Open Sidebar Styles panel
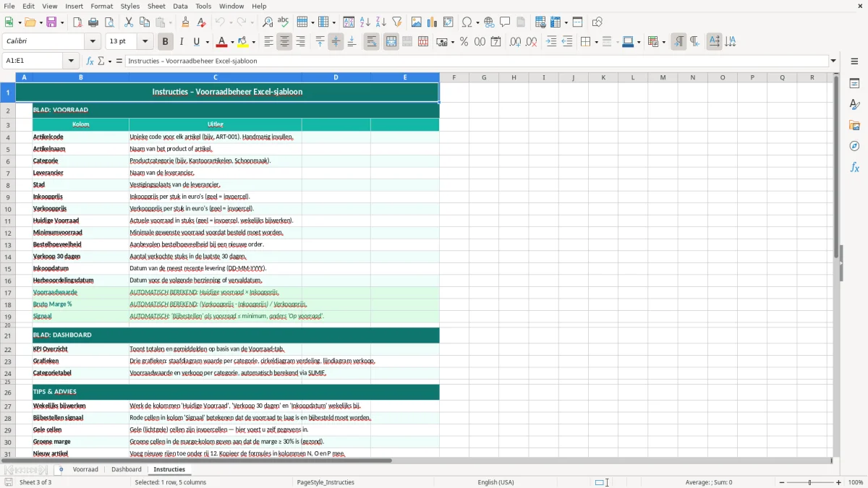 [854, 105]
